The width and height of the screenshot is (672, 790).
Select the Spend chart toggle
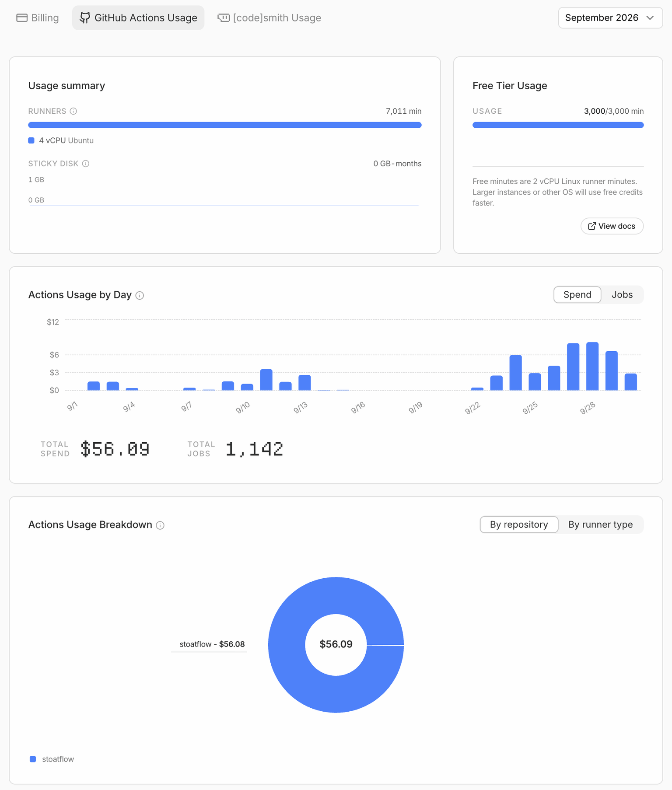click(x=577, y=295)
